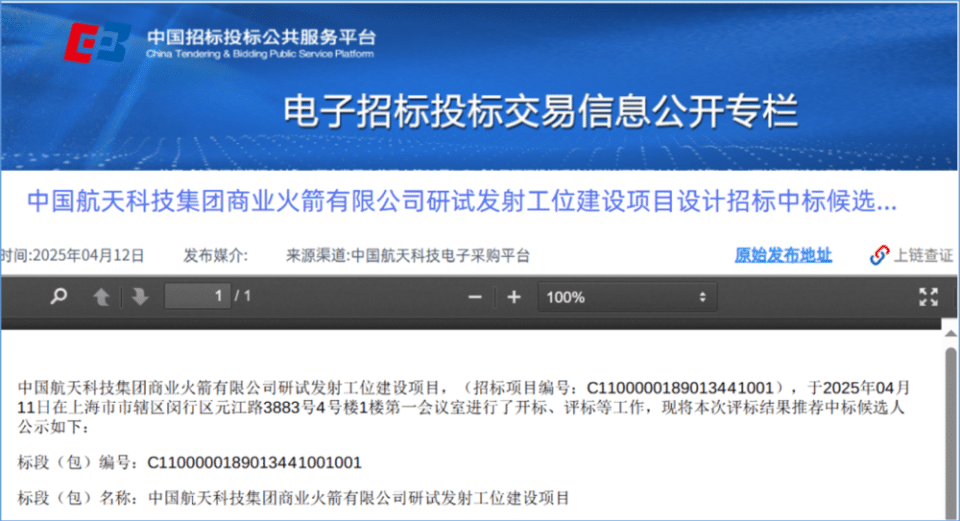Open the 原始发布地址 link
This screenshot has height=521, width=960.
click(x=783, y=255)
